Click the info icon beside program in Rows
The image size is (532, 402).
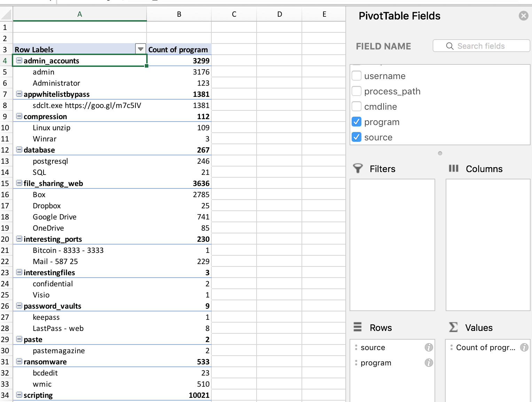tap(429, 363)
